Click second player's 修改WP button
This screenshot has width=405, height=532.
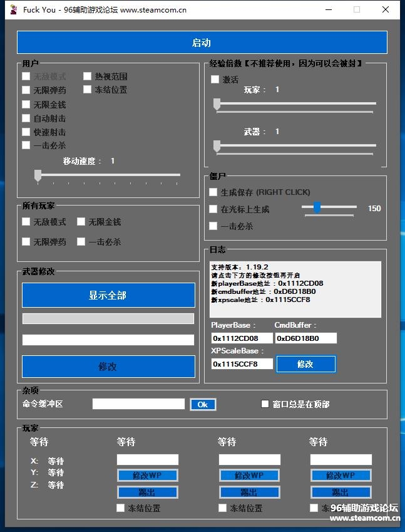pyautogui.click(x=148, y=476)
